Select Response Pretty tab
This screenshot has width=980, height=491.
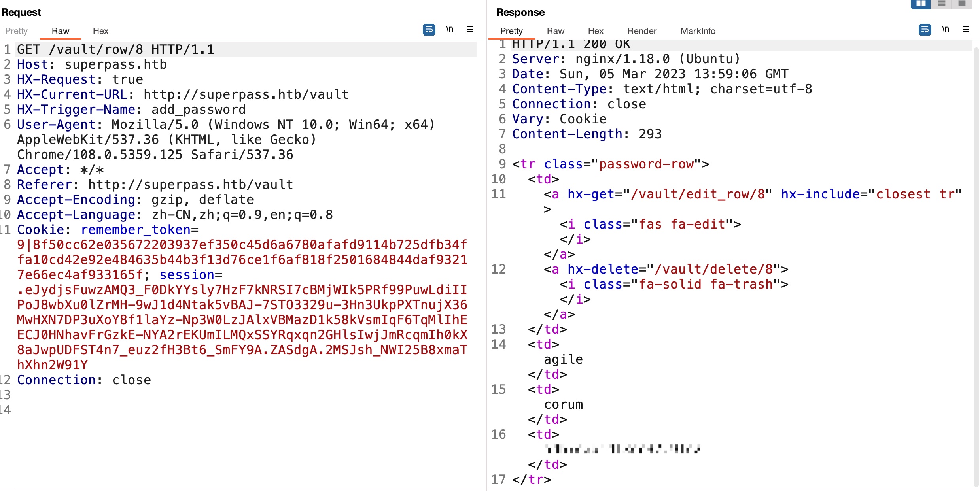pos(511,31)
